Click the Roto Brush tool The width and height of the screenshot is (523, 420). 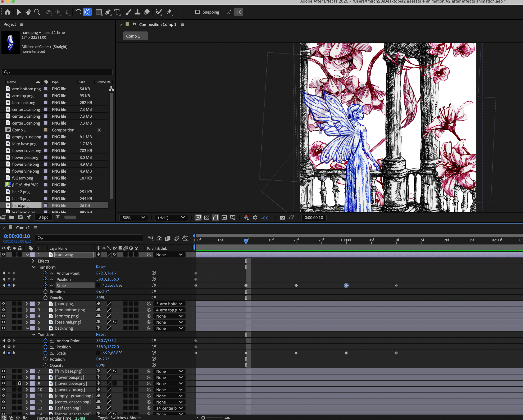[158, 12]
